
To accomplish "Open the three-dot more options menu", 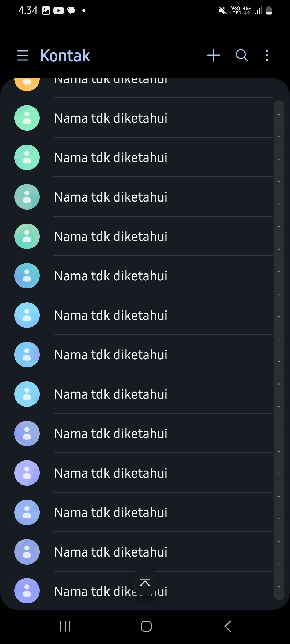I will click(x=267, y=55).
